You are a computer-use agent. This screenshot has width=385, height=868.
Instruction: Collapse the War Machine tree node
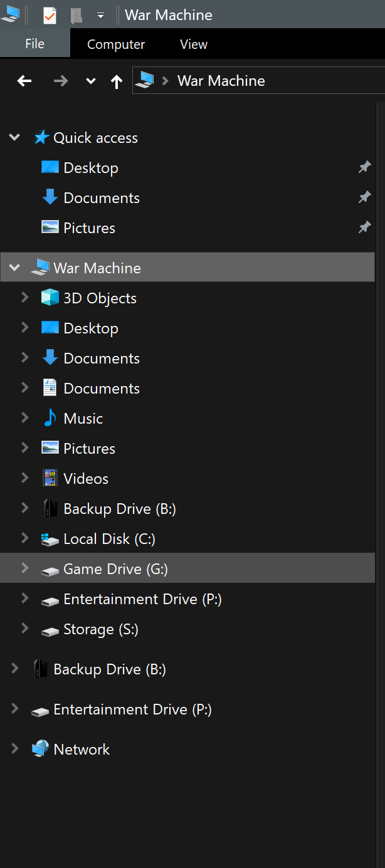click(x=14, y=268)
